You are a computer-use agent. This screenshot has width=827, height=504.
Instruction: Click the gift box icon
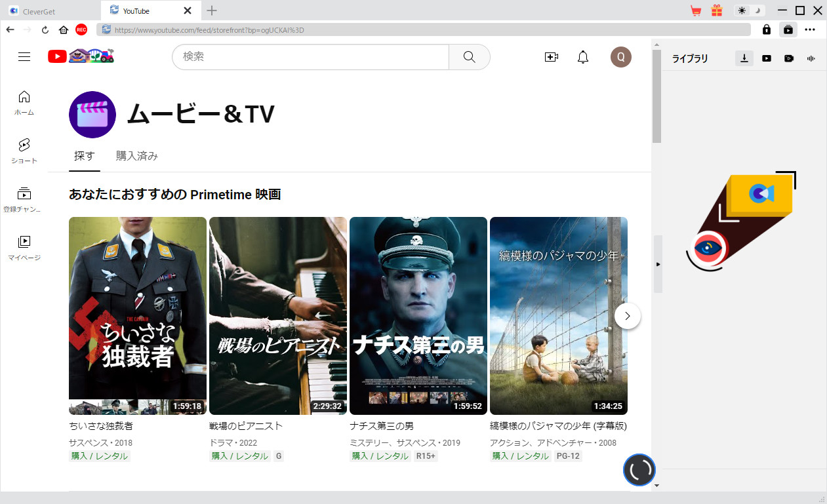[717, 10]
